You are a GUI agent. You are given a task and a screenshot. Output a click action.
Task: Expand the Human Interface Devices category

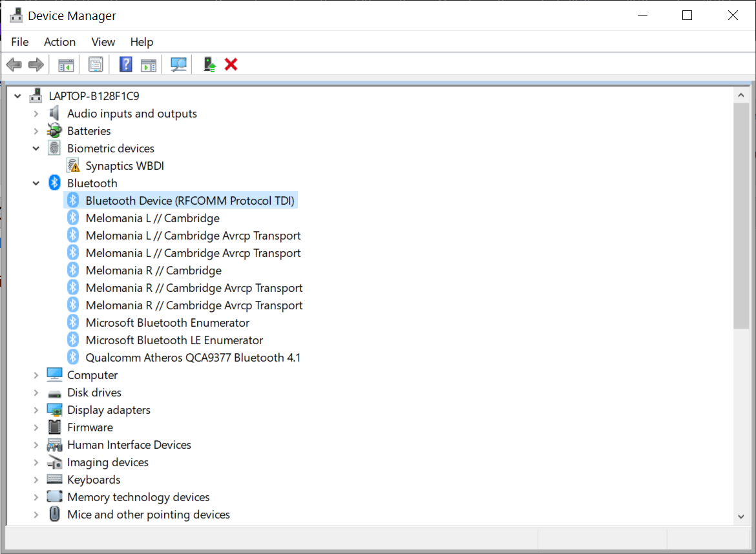[x=36, y=445]
